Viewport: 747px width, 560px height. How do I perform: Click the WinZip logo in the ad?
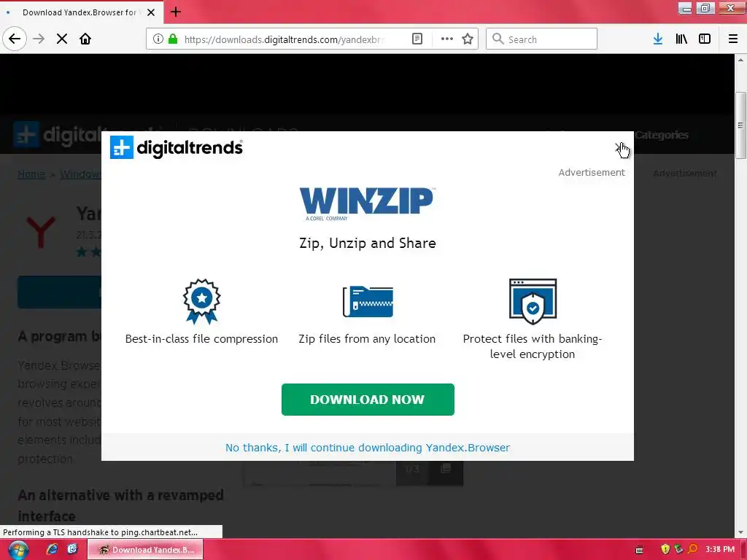(368, 203)
